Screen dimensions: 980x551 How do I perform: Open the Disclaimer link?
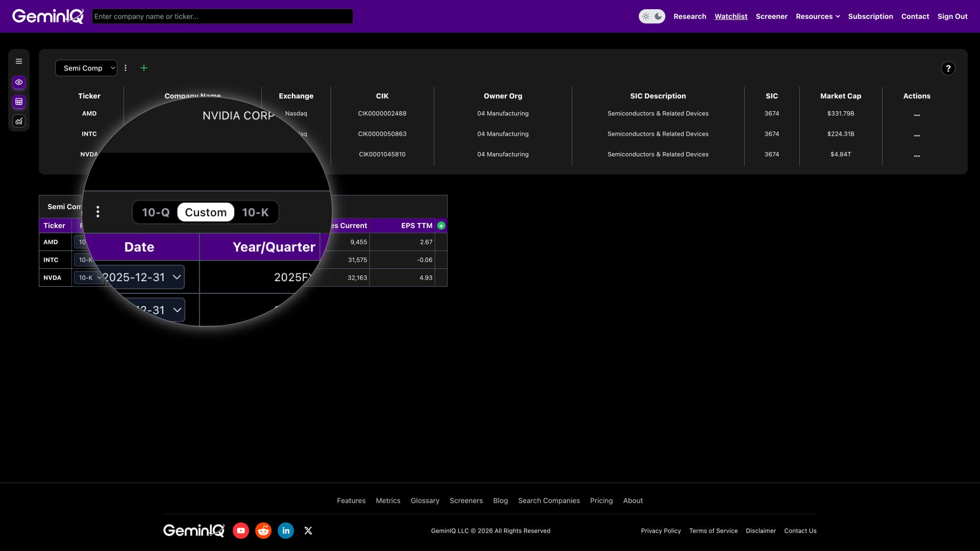[761, 531]
